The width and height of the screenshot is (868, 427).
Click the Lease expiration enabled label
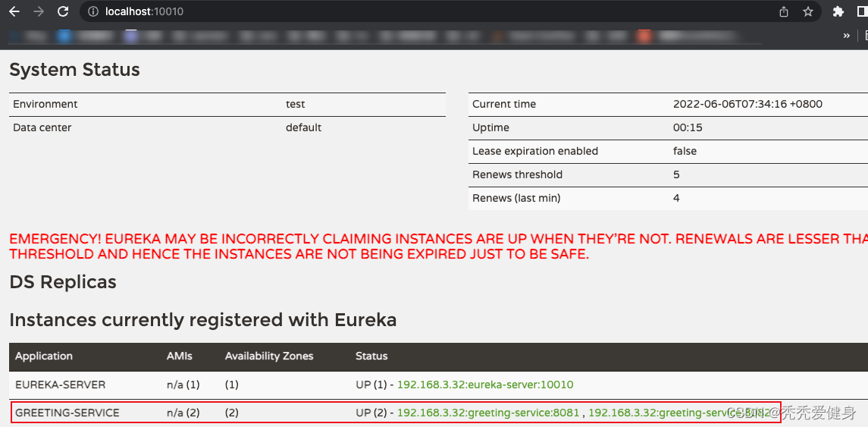tap(534, 151)
